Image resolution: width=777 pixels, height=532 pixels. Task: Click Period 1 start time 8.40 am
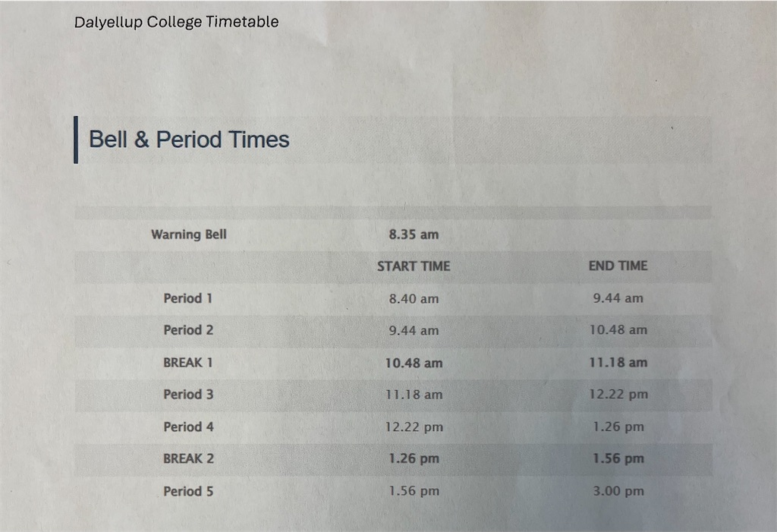414,299
